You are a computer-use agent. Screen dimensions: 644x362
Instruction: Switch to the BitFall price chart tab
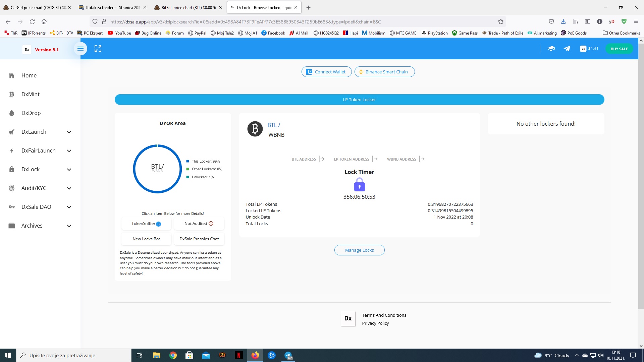click(x=189, y=7)
